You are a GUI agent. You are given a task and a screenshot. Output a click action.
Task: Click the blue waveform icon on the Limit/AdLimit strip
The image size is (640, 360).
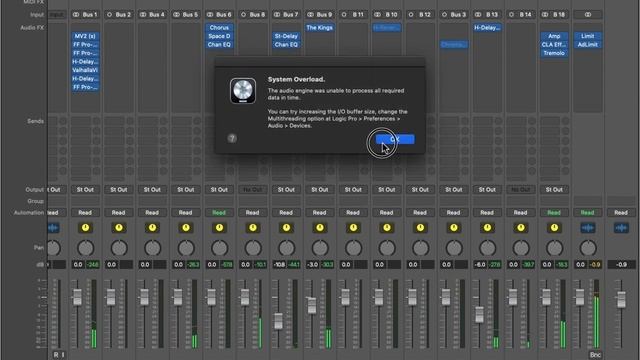[587, 228]
